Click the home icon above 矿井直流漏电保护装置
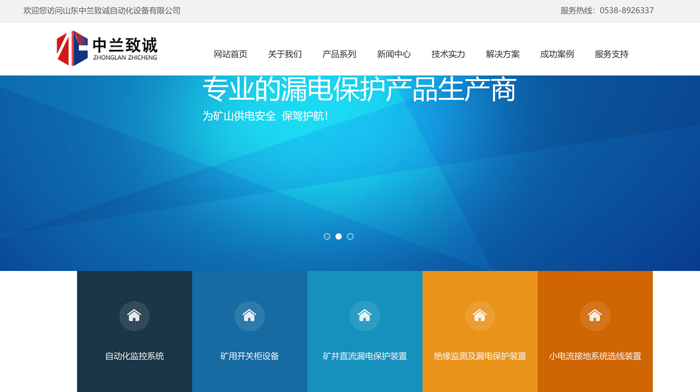This screenshot has width=700, height=392. point(364,316)
